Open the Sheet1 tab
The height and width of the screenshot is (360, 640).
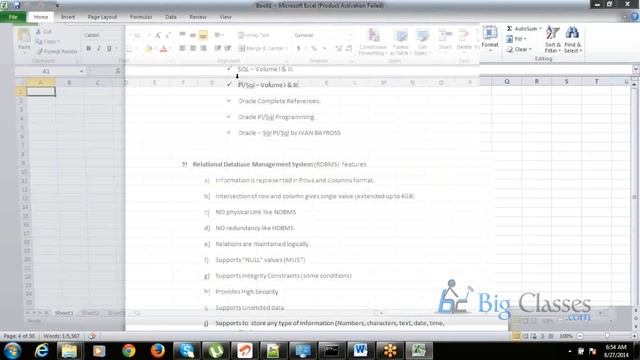(x=64, y=313)
